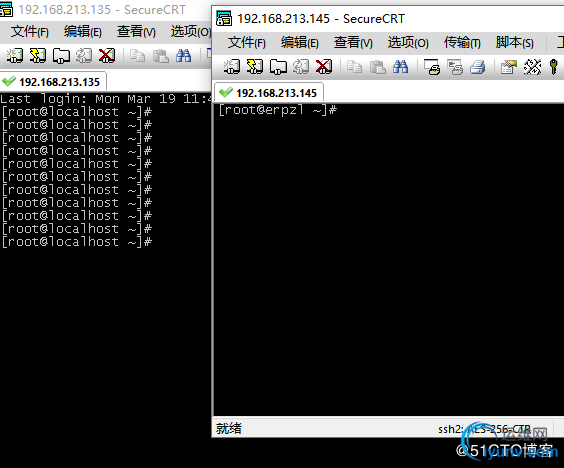Click SecureCRT app icon in 192.168.213.135 title bar
This screenshot has width=564, height=468.
point(6,9)
